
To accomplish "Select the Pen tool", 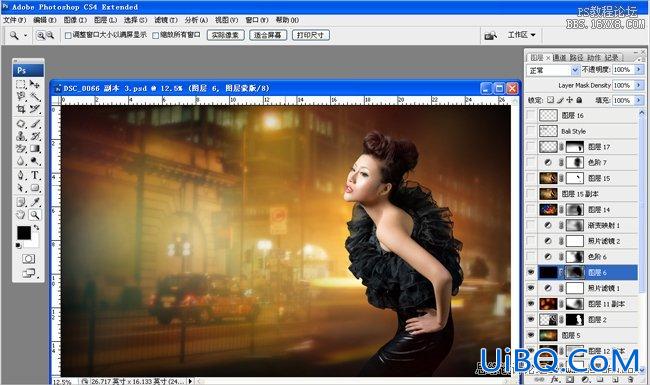I will pyautogui.click(x=20, y=175).
